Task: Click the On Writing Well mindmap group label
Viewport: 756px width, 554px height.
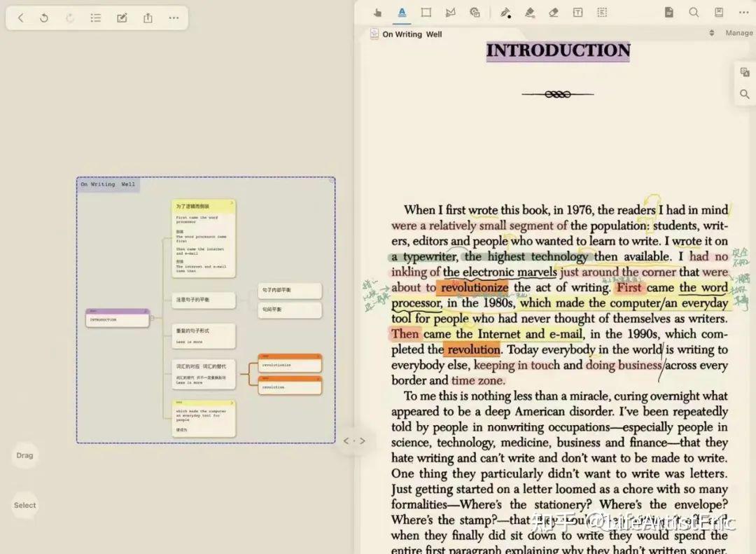Action: pyautogui.click(x=108, y=184)
